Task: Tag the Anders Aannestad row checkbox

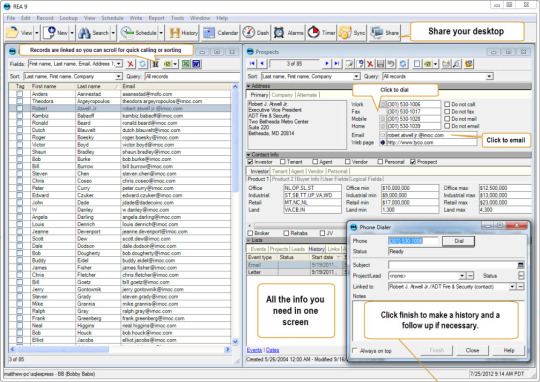Action: [20, 94]
